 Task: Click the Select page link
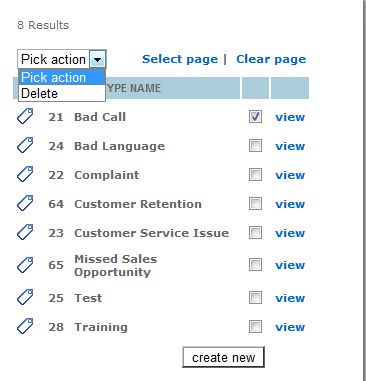pos(180,59)
